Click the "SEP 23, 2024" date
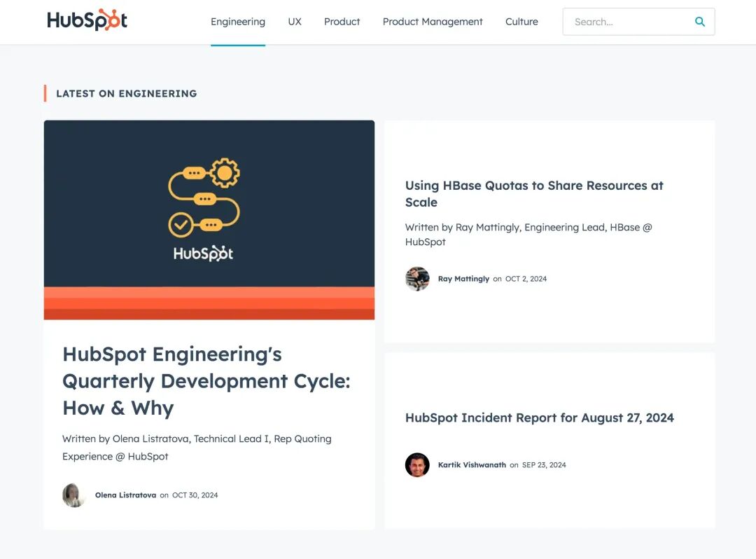The height and width of the screenshot is (559, 756). pyautogui.click(x=544, y=465)
